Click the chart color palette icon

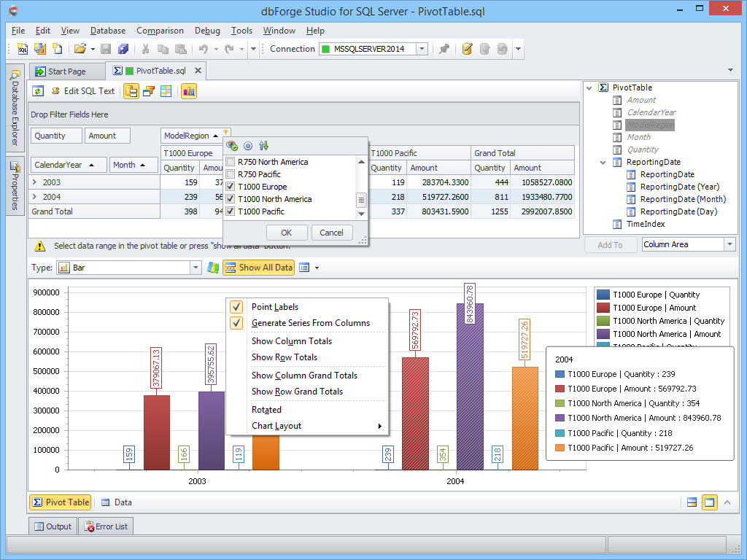213,268
